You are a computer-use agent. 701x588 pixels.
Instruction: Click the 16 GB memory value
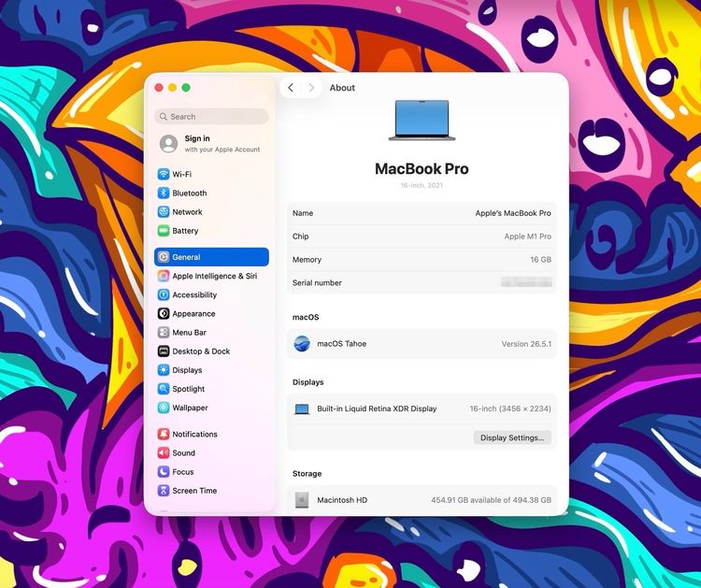point(540,259)
